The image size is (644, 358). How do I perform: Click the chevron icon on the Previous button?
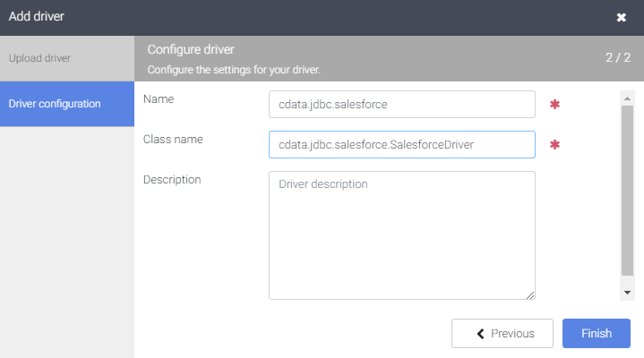click(x=481, y=334)
